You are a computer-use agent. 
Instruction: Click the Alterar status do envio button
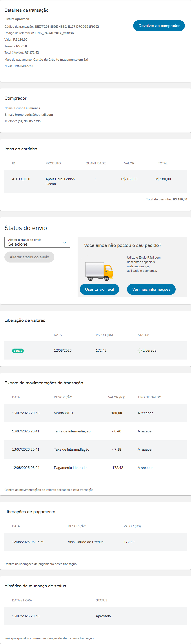tap(29, 257)
